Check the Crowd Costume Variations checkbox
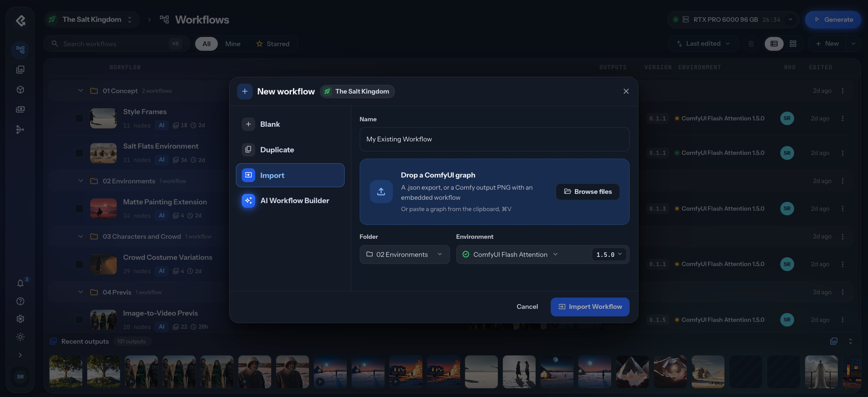Image resolution: width=868 pixels, height=397 pixels. [x=79, y=264]
